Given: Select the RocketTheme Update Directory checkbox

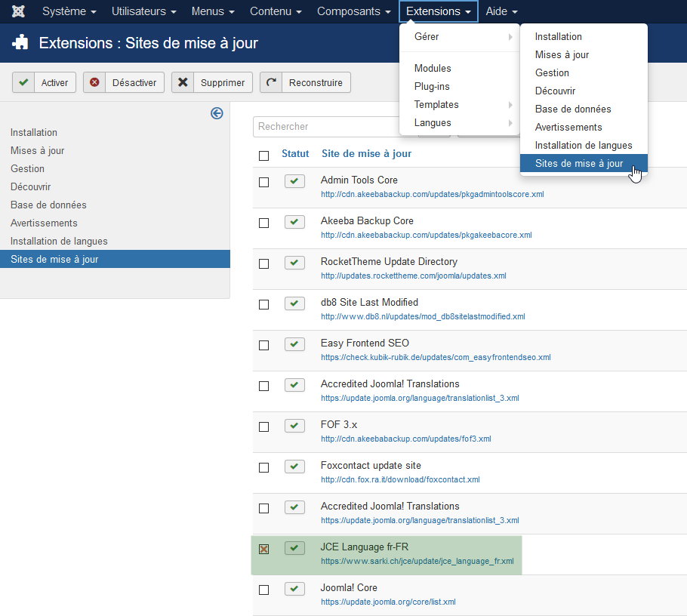Looking at the screenshot, I should pos(263,263).
